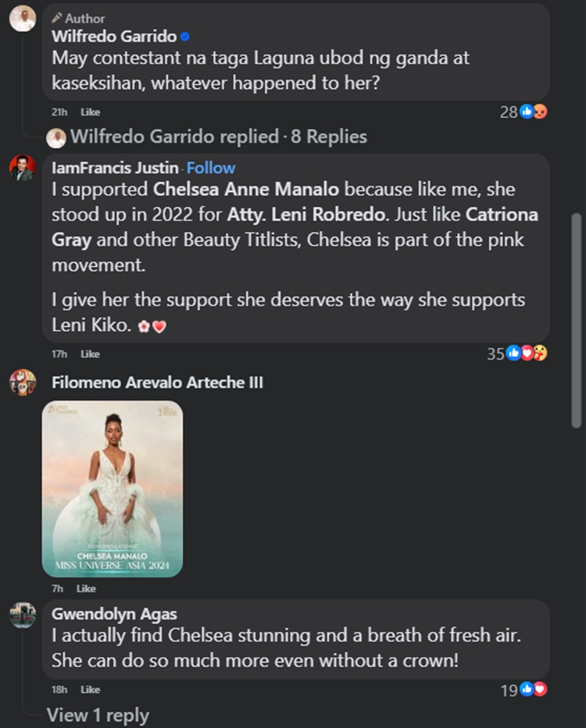Click the sad-face reaction icon on Wilfredo's comment

coord(541,112)
